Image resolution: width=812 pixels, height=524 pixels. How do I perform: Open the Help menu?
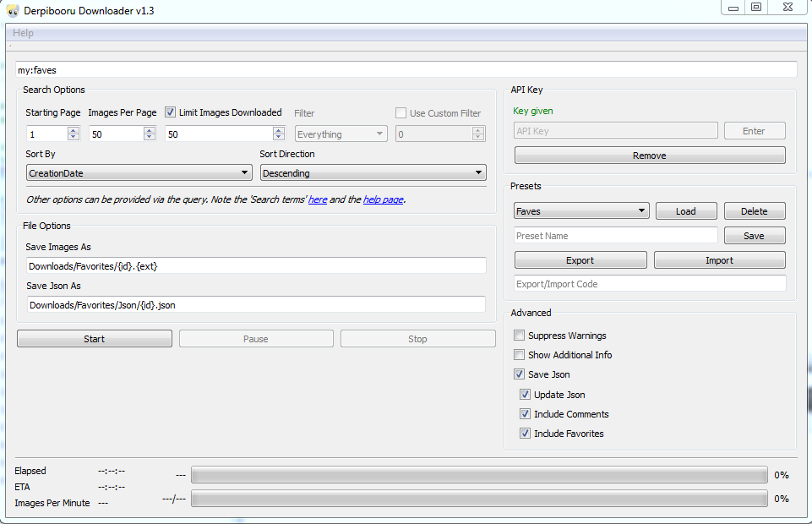[x=23, y=33]
